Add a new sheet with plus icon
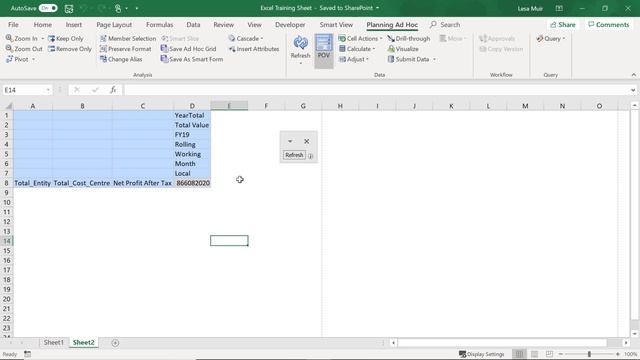 point(115,343)
